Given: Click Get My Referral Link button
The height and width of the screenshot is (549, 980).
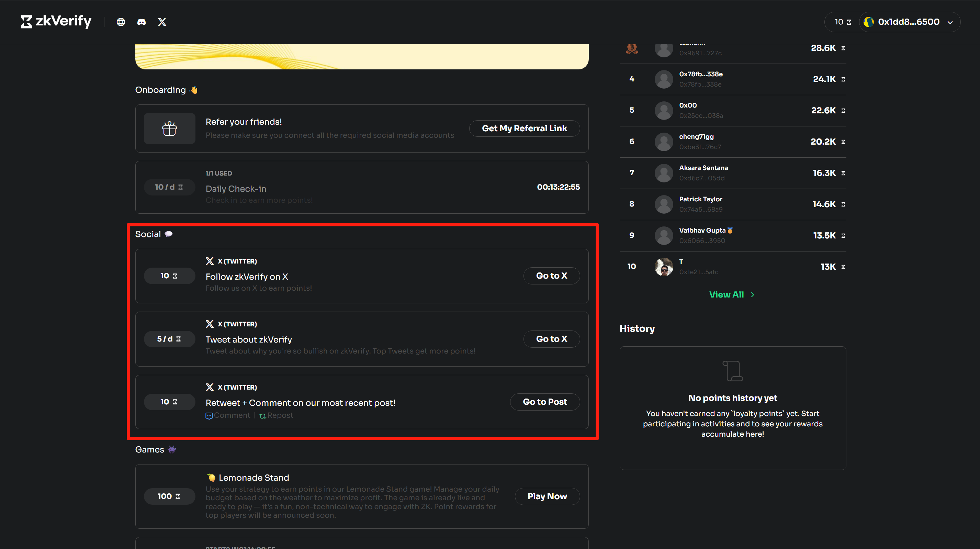Looking at the screenshot, I should click(524, 128).
